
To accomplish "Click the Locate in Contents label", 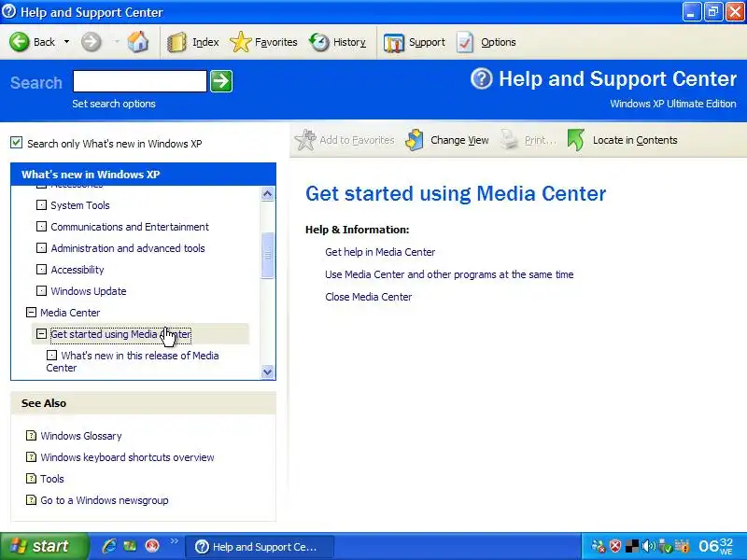I will click(635, 140).
